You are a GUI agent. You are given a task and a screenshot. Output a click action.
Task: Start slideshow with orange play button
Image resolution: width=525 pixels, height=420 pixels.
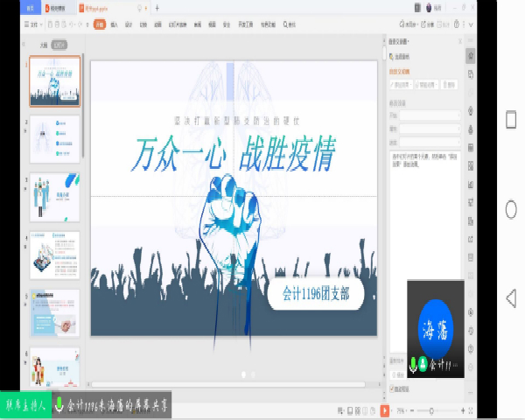tap(385, 410)
